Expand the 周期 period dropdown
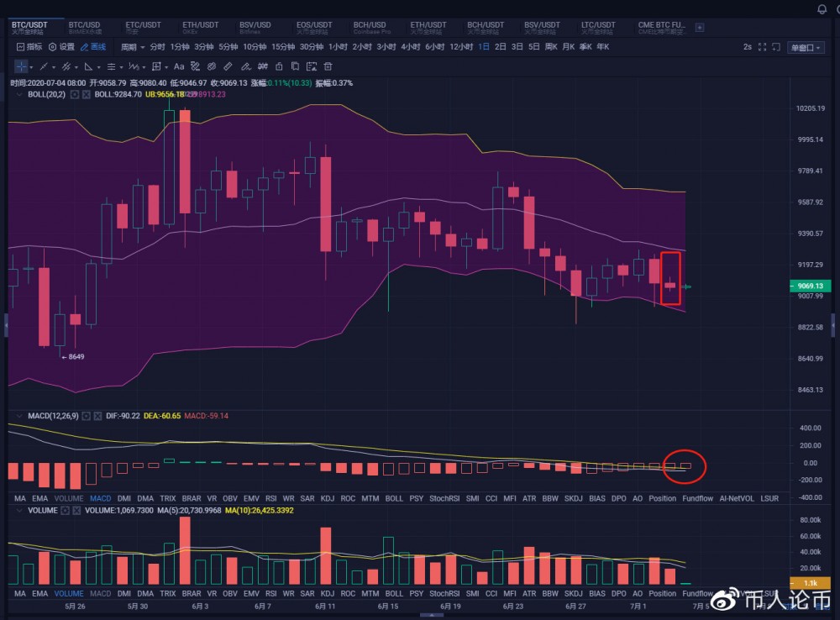The height and width of the screenshot is (620, 840). [133, 47]
